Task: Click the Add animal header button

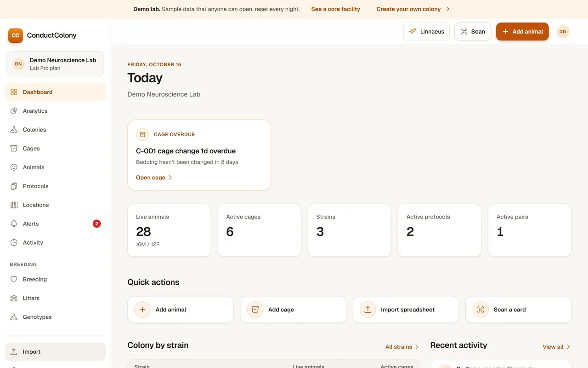Action: 522,32
